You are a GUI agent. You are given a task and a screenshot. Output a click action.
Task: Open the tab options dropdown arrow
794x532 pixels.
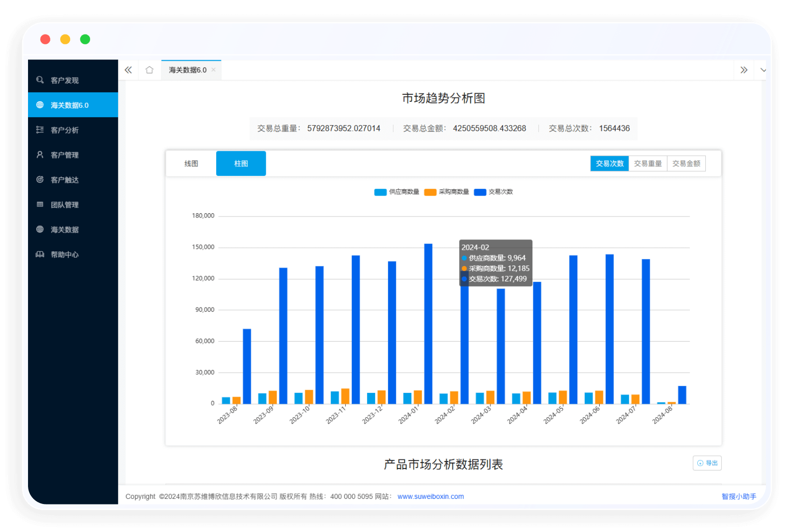[763, 70]
